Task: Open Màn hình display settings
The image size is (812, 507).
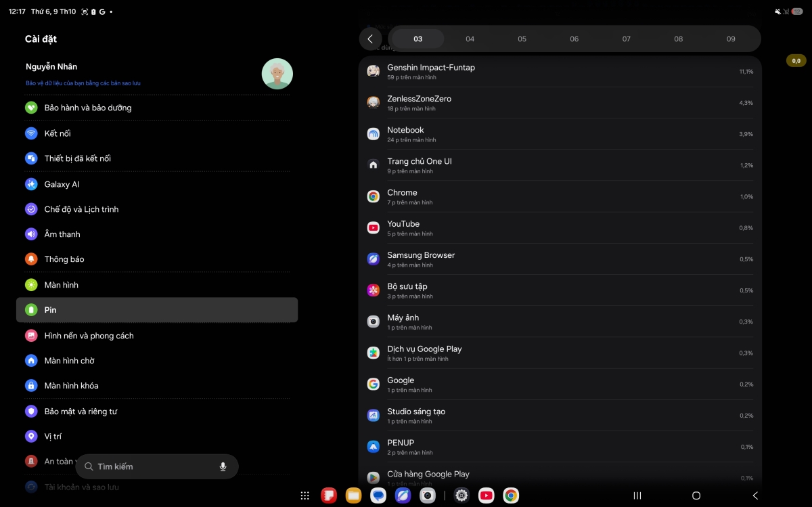Action: pyautogui.click(x=157, y=285)
